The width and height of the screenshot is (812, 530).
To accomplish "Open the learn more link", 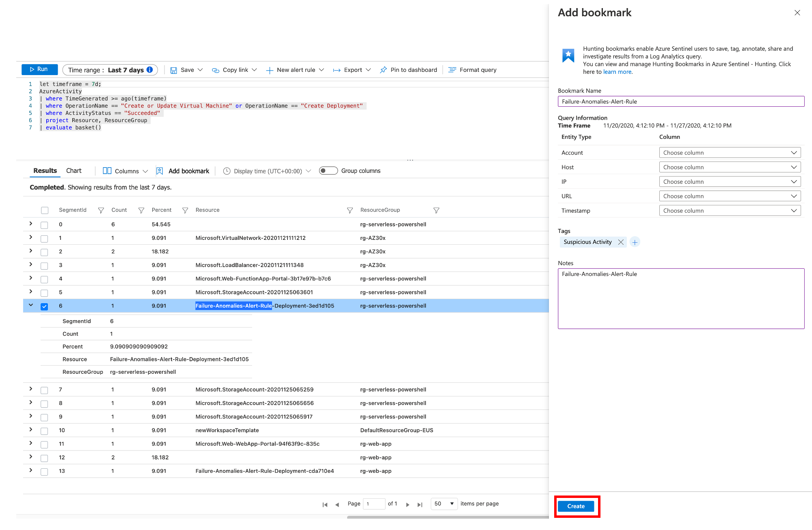I will (617, 72).
